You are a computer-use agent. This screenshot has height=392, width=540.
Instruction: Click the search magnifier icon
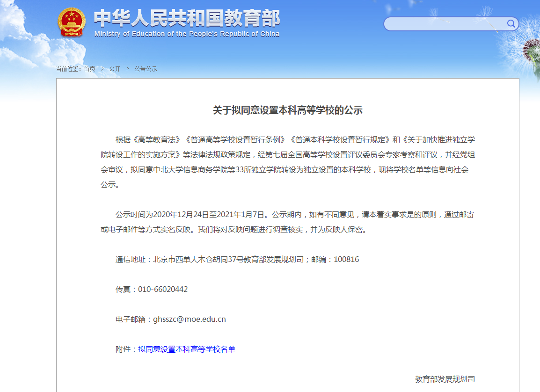pos(511,23)
